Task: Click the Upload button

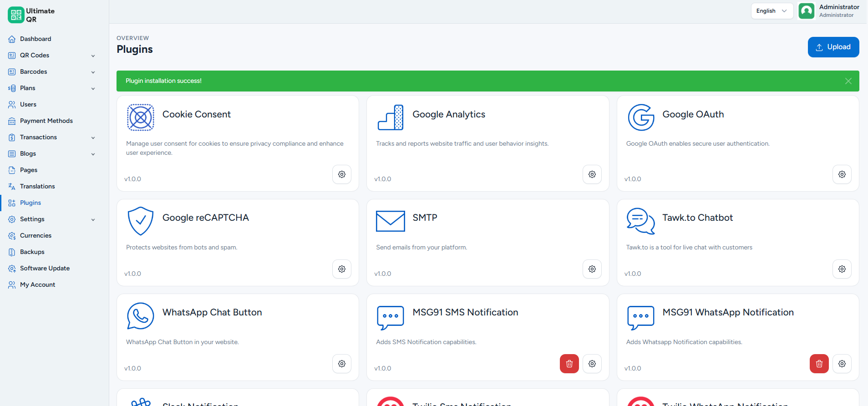Action: click(x=833, y=47)
